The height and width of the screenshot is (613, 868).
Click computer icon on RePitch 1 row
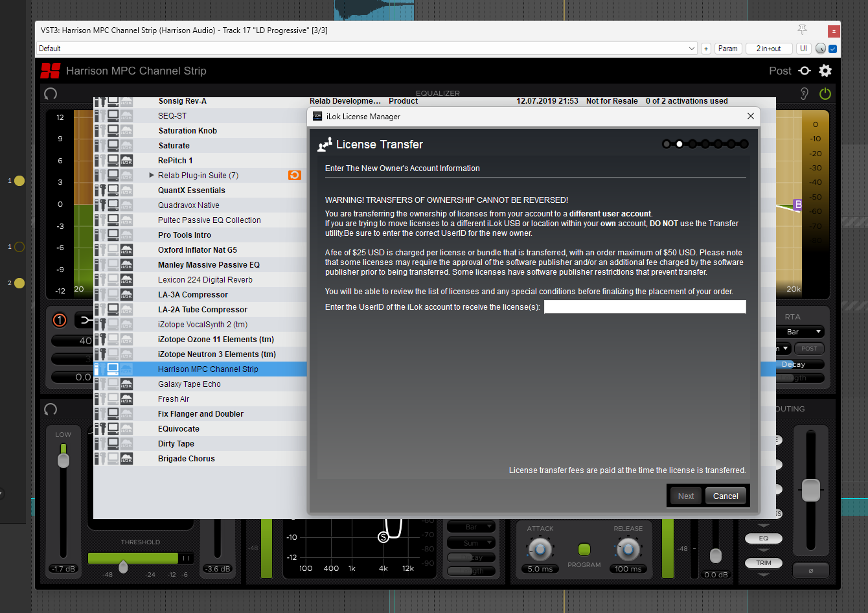(113, 160)
